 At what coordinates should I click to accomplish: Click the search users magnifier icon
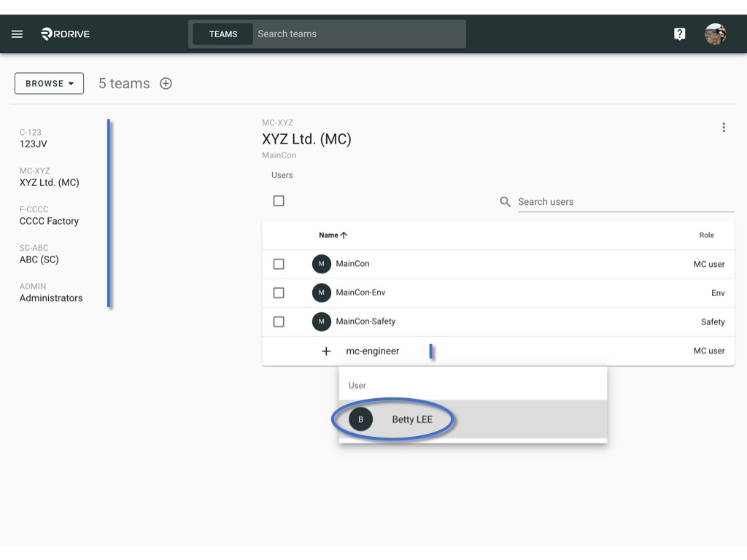[505, 202]
